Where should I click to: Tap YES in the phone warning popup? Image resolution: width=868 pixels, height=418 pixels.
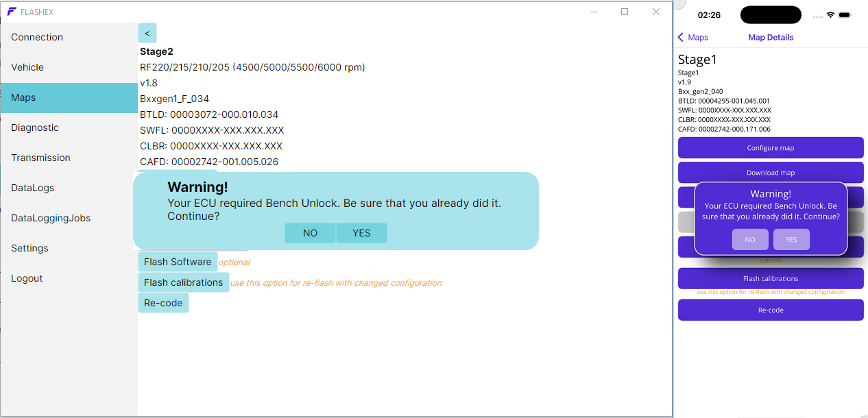click(791, 240)
